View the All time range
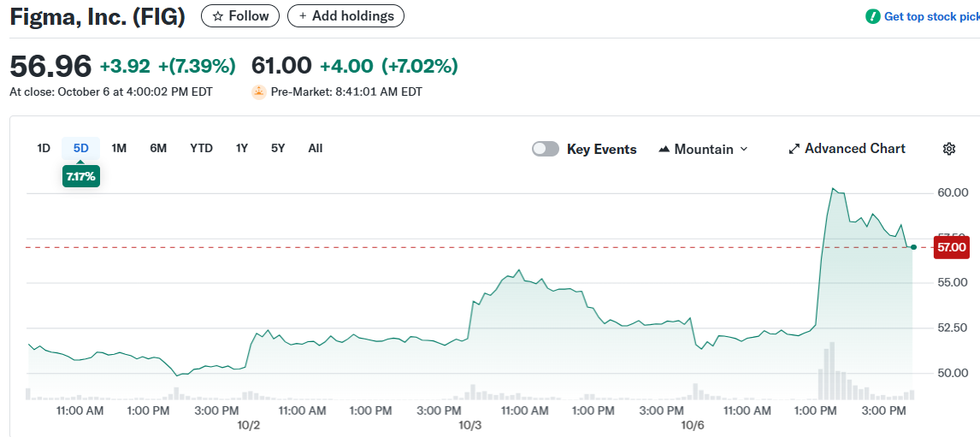980x437 pixels. point(316,148)
